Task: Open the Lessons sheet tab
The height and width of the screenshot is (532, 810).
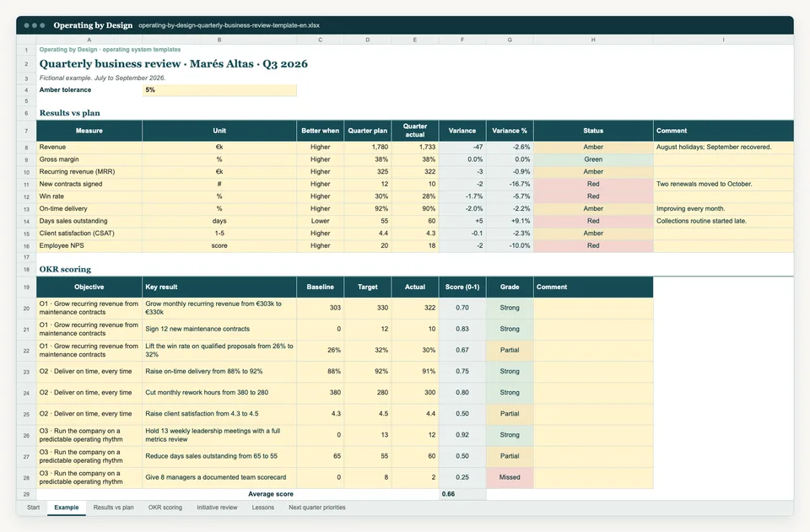Action: 263,508
